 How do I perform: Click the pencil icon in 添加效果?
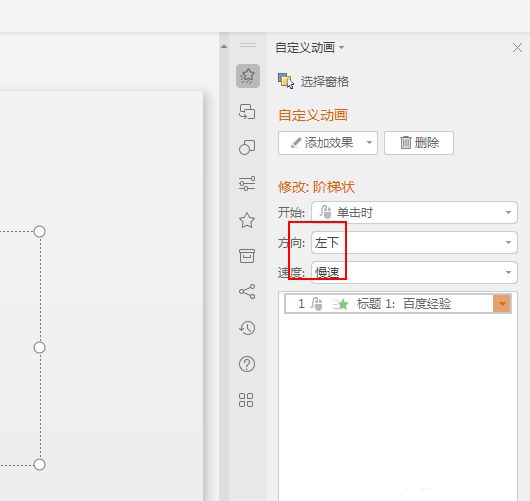pyautogui.click(x=296, y=143)
